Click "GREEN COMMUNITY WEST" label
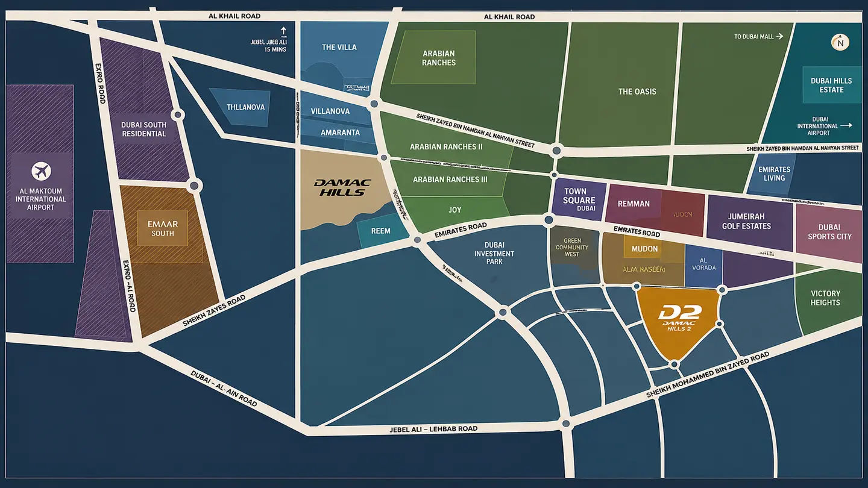This screenshot has height=488, width=868. [572, 248]
